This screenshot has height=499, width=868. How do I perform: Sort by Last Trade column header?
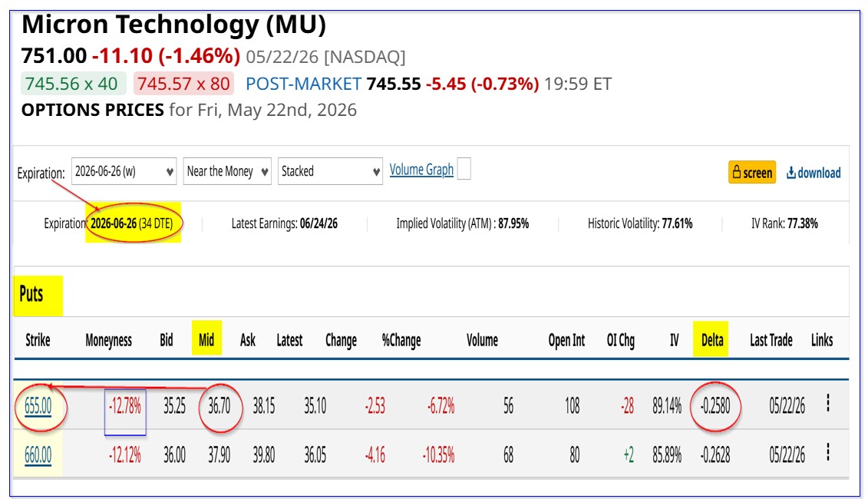pos(771,340)
